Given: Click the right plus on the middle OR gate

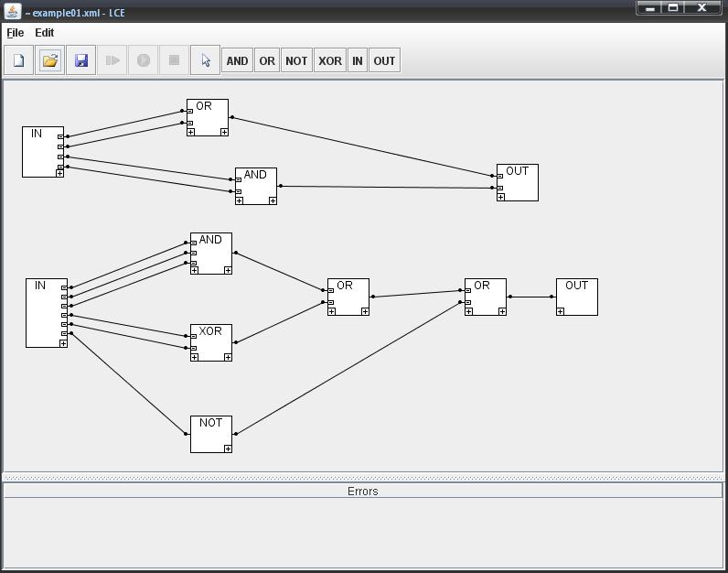Looking at the screenshot, I should tap(365, 311).
